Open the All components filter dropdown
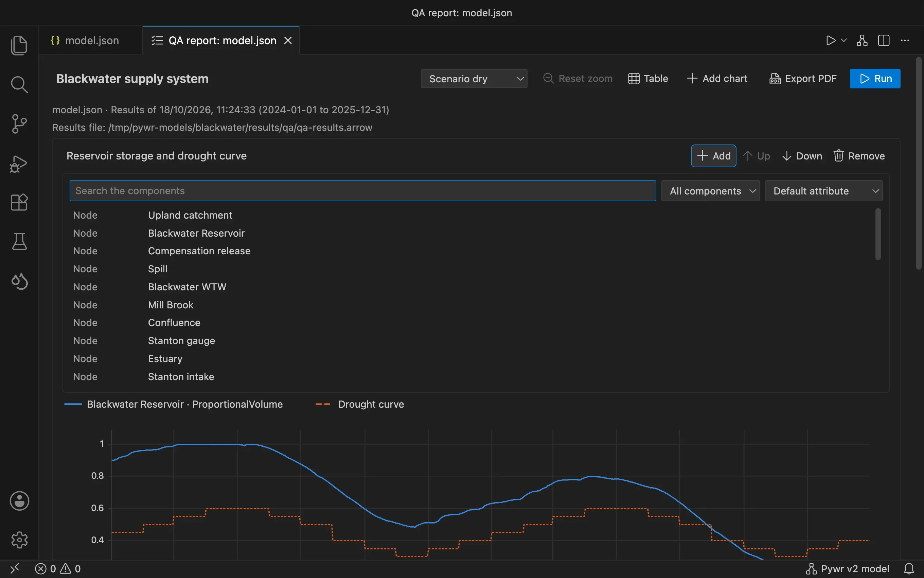The height and width of the screenshot is (578, 924). 710,191
